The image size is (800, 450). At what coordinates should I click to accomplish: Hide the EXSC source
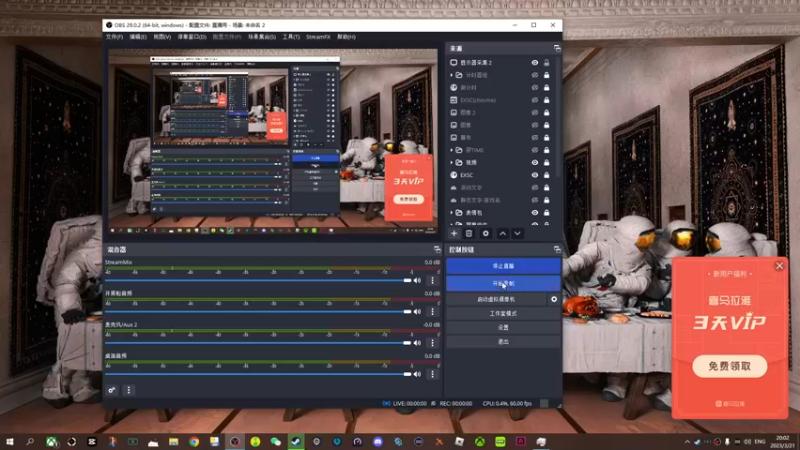coord(535,175)
